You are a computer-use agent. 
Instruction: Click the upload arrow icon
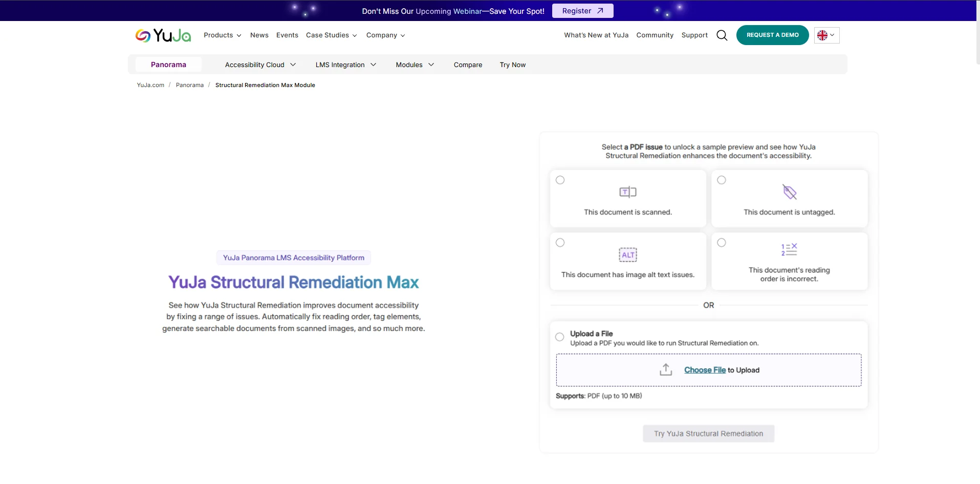665,370
